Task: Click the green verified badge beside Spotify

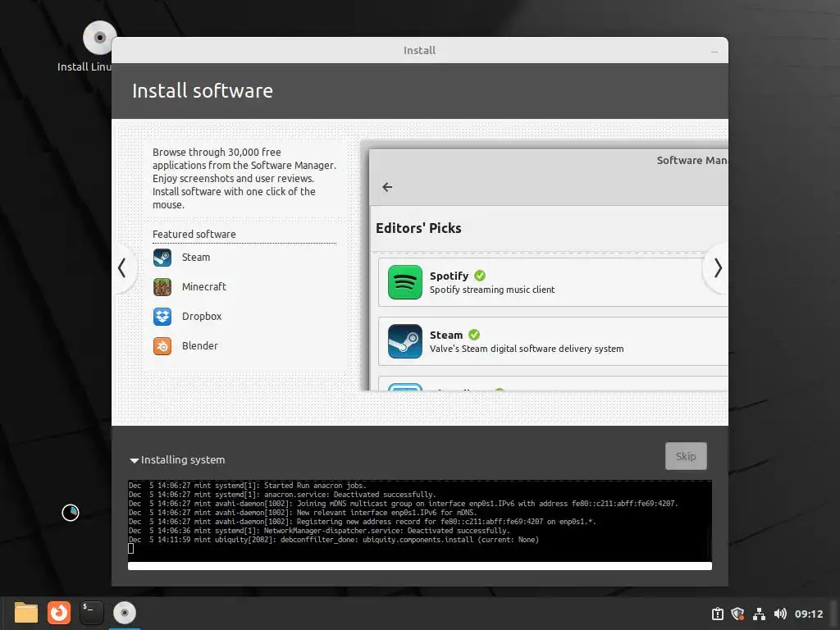Action: (x=480, y=276)
